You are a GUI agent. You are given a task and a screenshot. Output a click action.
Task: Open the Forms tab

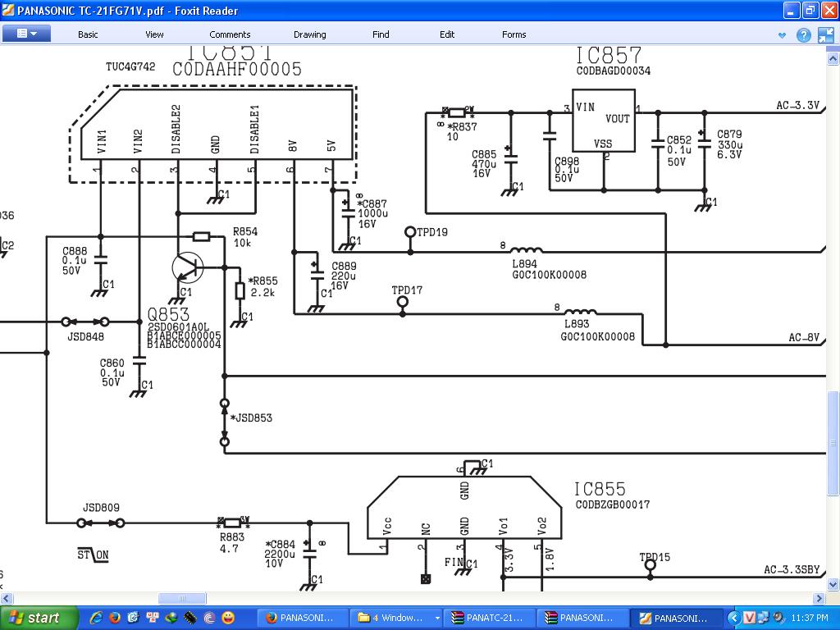[514, 34]
